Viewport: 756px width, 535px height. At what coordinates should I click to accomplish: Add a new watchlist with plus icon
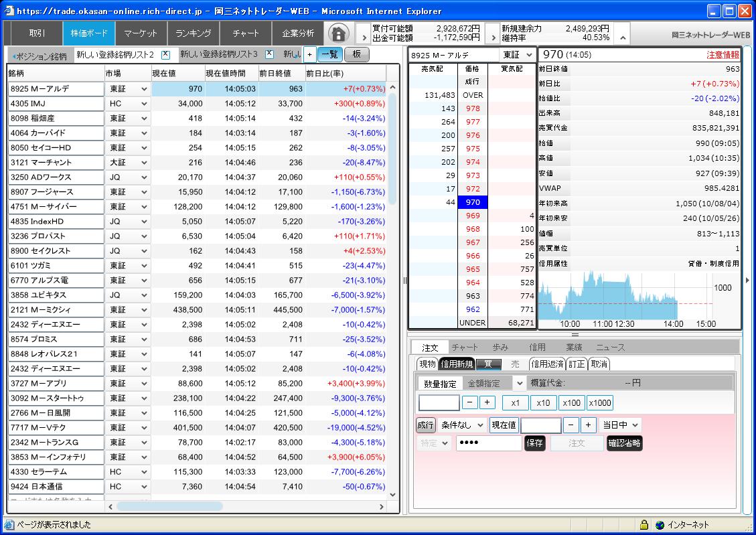[x=309, y=54]
